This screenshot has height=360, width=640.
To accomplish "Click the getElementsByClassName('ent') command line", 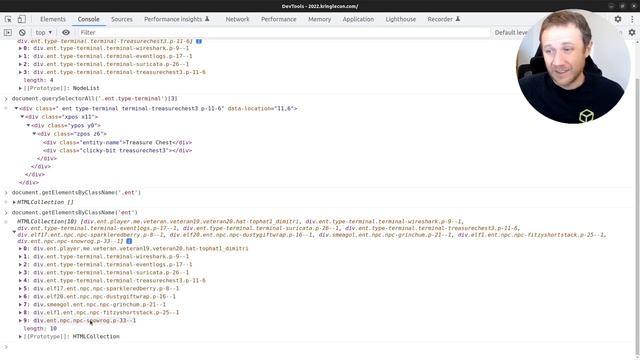I will point(75,213).
